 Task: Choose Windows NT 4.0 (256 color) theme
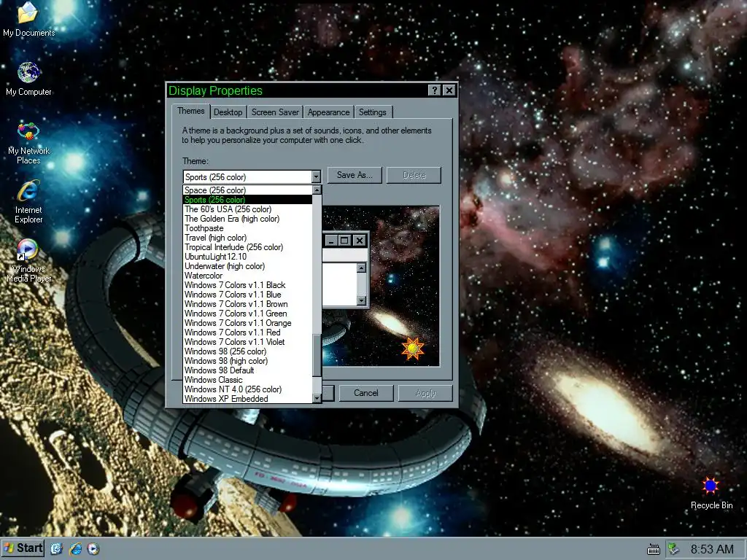248,390
